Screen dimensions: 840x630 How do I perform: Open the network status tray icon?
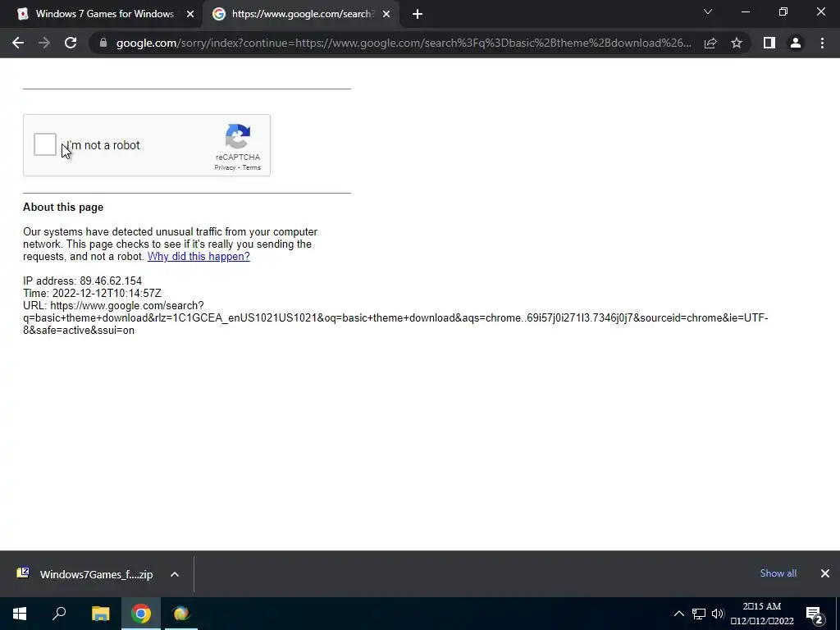(699, 614)
